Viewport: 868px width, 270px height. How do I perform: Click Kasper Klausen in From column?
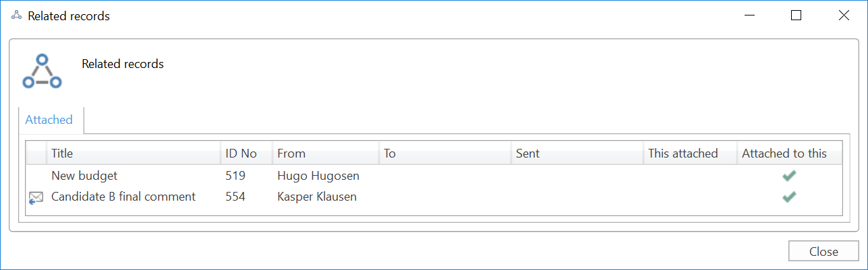coord(317,197)
